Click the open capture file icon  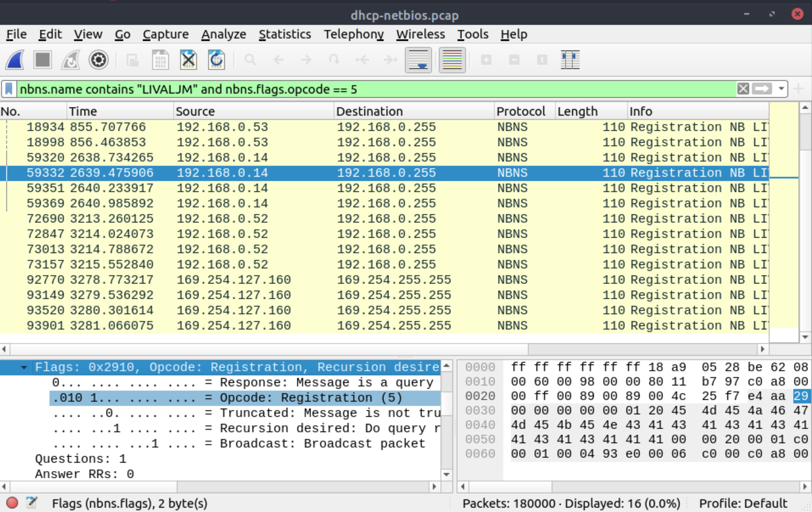(132, 60)
